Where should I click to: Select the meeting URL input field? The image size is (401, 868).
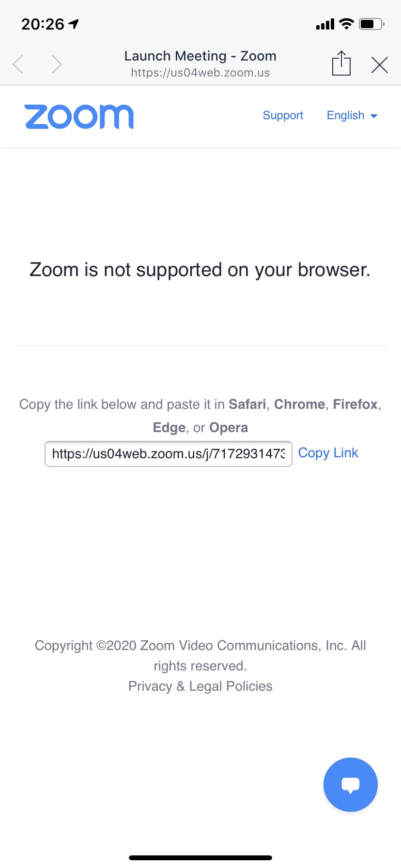coord(168,454)
